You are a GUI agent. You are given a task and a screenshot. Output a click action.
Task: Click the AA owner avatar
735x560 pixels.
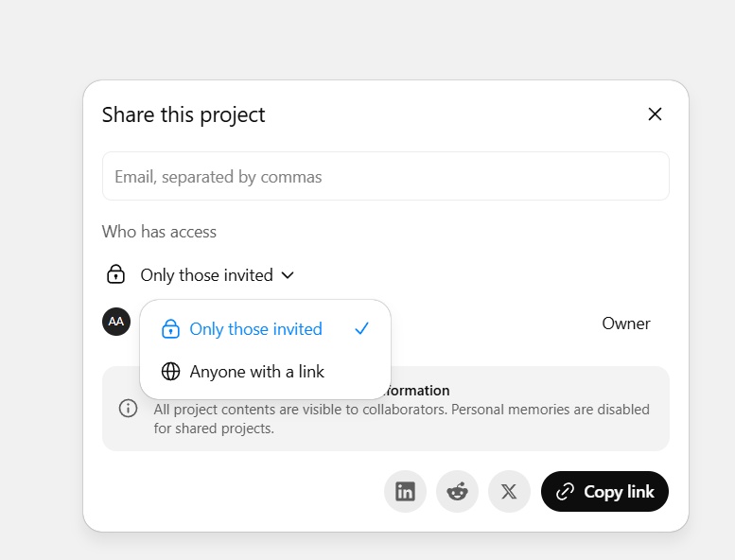[115, 322]
